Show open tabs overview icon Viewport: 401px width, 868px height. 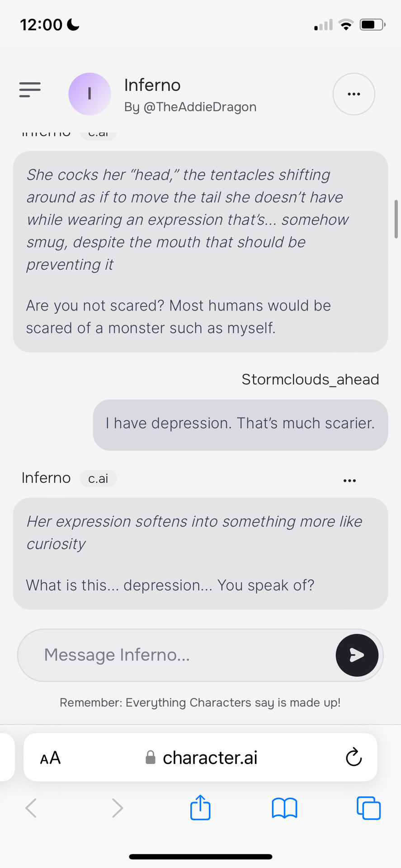click(368, 808)
